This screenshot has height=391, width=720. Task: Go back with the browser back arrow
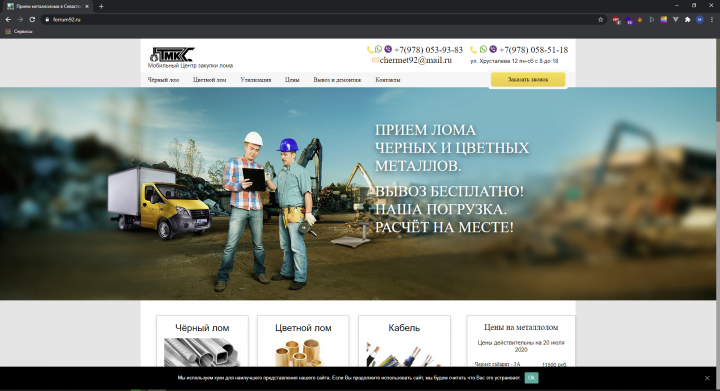[8, 20]
